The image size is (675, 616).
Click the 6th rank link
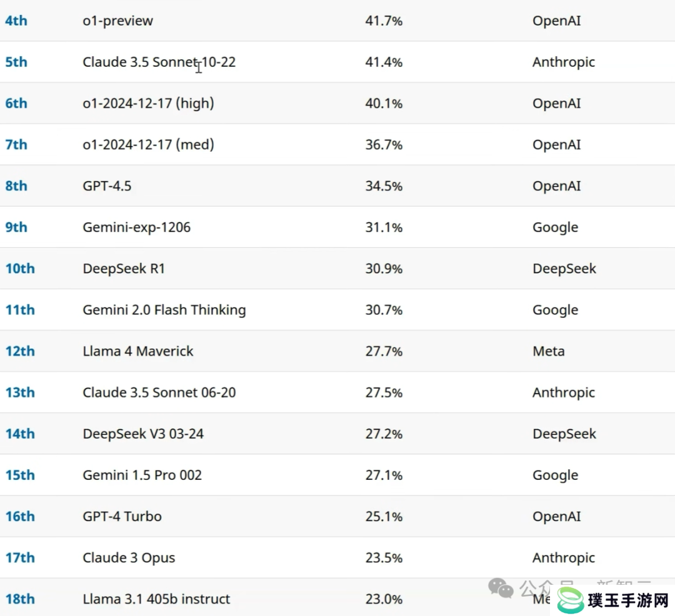[x=16, y=103]
